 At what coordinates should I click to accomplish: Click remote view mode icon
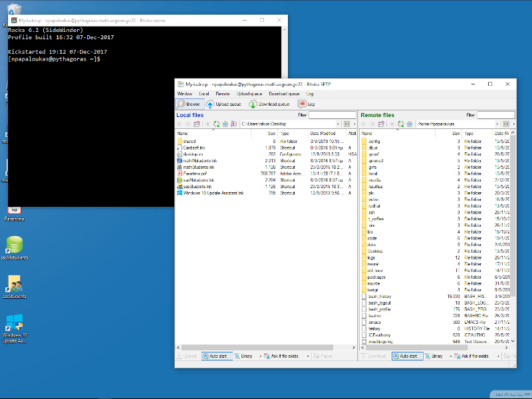(506, 124)
